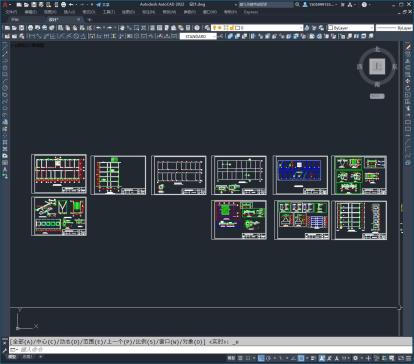Toggle annotation visibility in status bar
The height and width of the screenshot is (364, 414).
[322, 358]
